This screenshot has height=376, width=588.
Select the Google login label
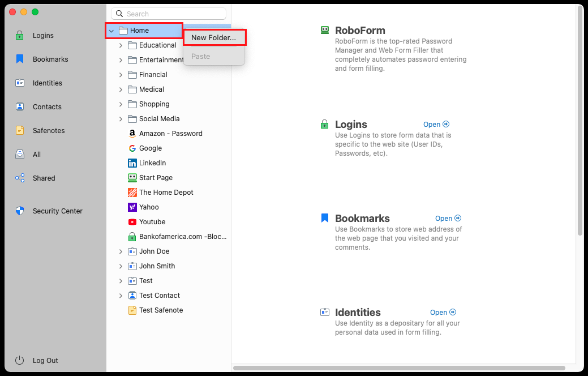[151, 148]
